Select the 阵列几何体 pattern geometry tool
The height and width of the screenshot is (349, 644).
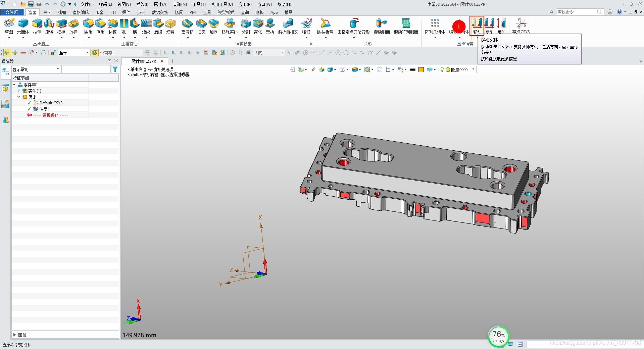tap(435, 26)
